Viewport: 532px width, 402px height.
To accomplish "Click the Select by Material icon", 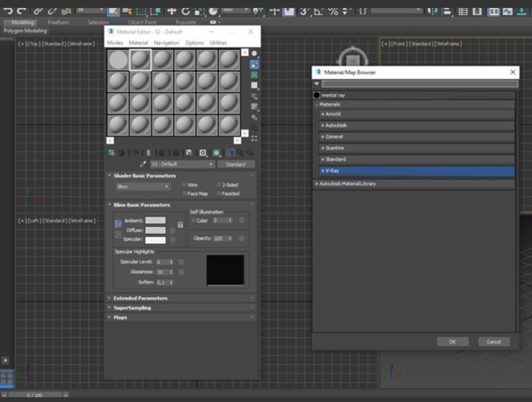I will [254, 128].
